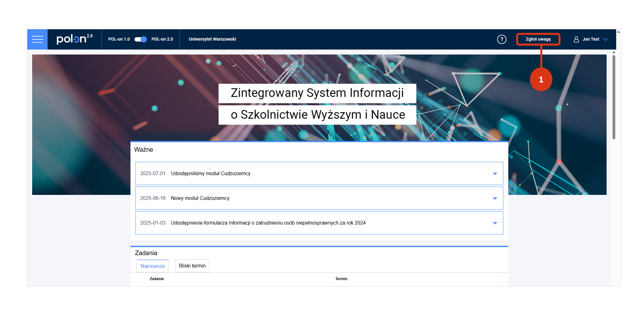Click the POL-on 2.0 logo
The height and width of the screenshot is (330, 644).
(74, 39)
